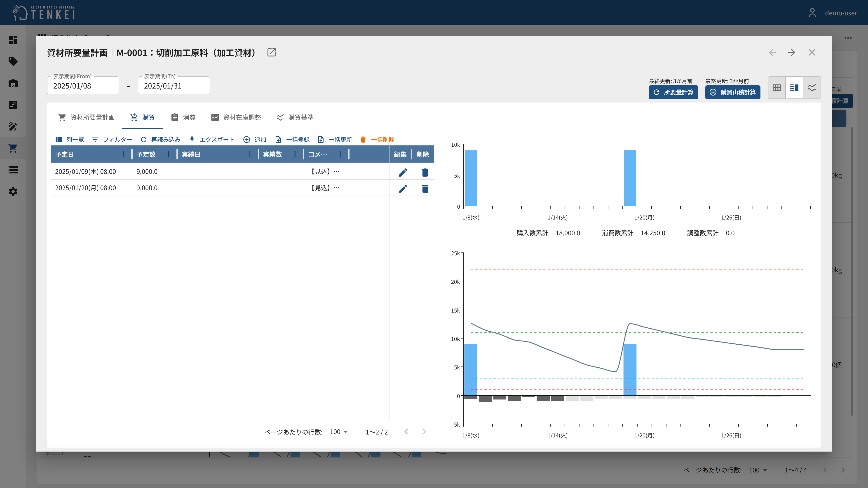Switch to grid table view toggle

click(776, 88)
